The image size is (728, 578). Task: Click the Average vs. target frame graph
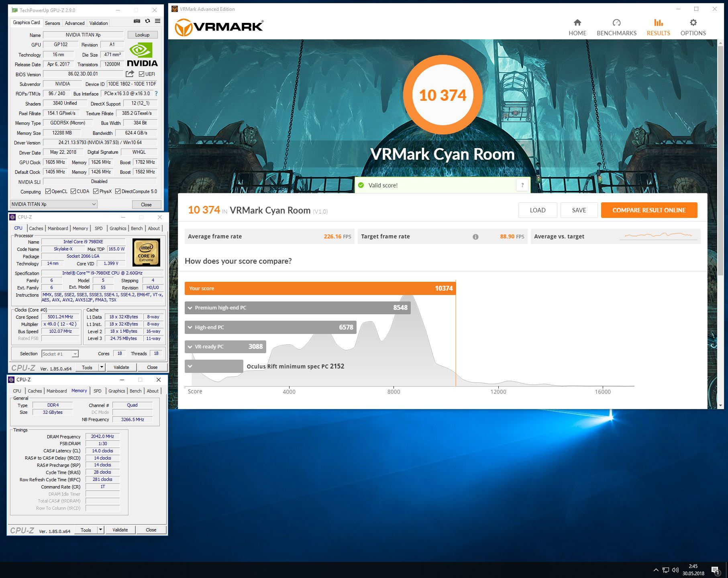[x=659, y=236]
